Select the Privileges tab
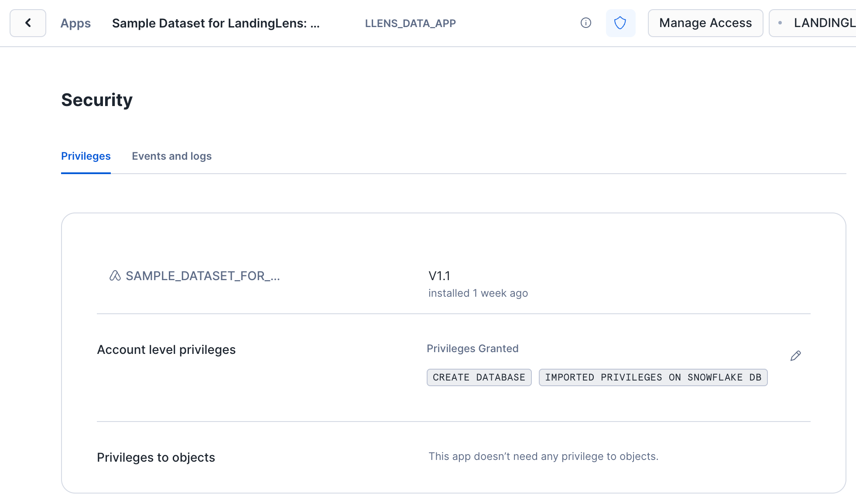 click(x=86, y=156)
